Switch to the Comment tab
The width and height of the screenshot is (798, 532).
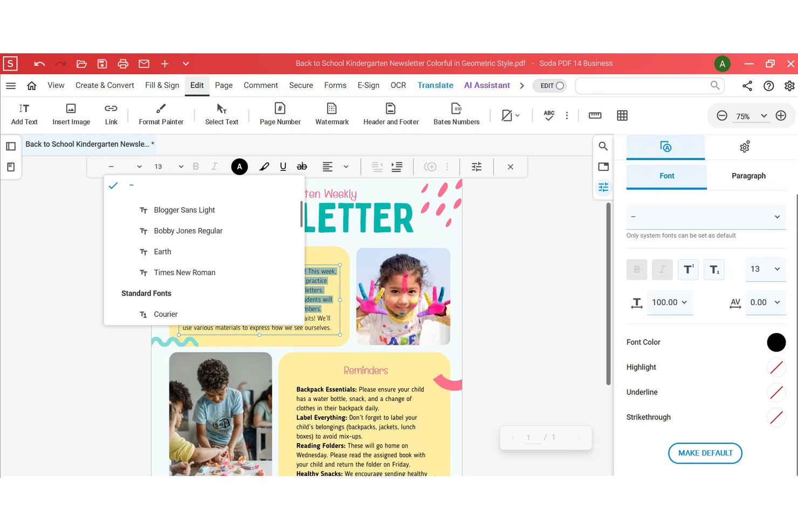point(260,85)
